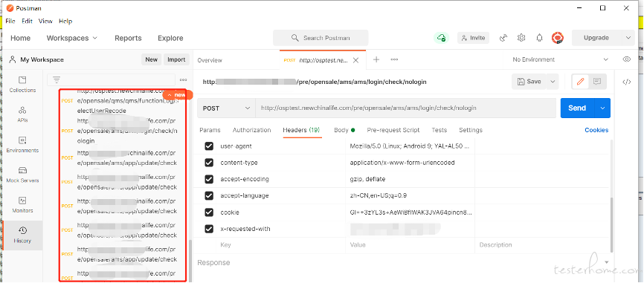
Task: Click the settings gear icon in header
Action: tap(521, 38)
